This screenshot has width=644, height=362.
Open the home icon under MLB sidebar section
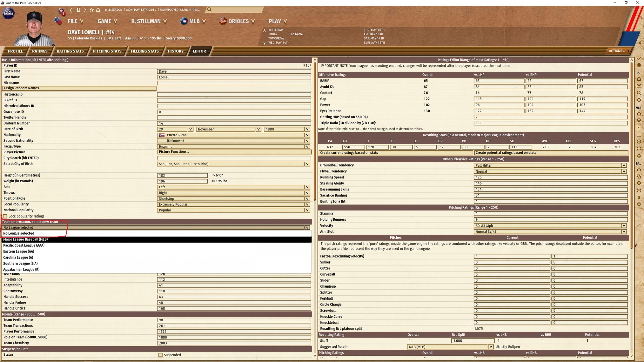point(639,114)
